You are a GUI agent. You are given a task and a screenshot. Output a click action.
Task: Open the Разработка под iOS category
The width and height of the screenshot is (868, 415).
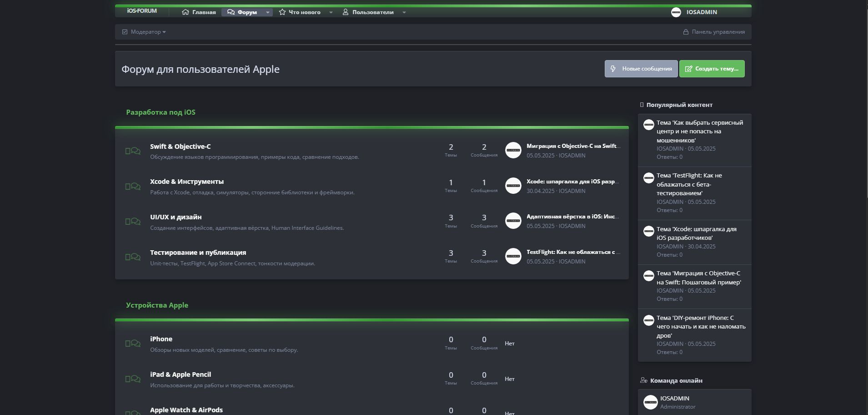pos(161,112)
